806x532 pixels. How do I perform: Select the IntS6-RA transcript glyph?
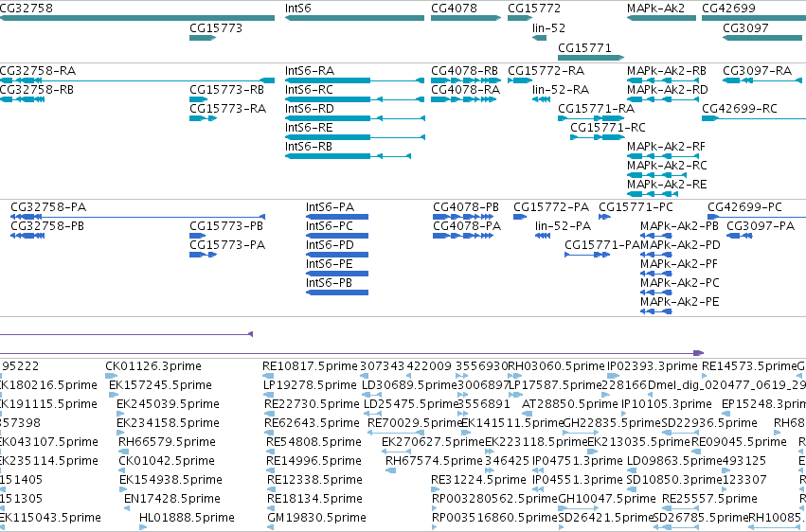tap(354, 80)
